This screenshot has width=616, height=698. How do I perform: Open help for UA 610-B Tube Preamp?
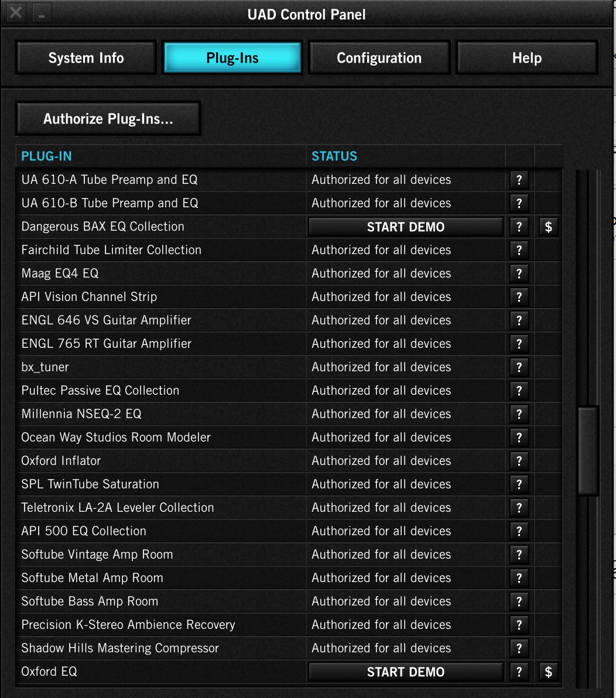[519, 203]
